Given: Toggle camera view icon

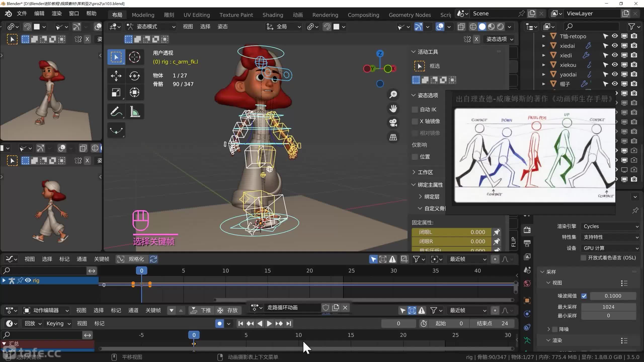Looking at the screenshot, I should click(393, 123).
